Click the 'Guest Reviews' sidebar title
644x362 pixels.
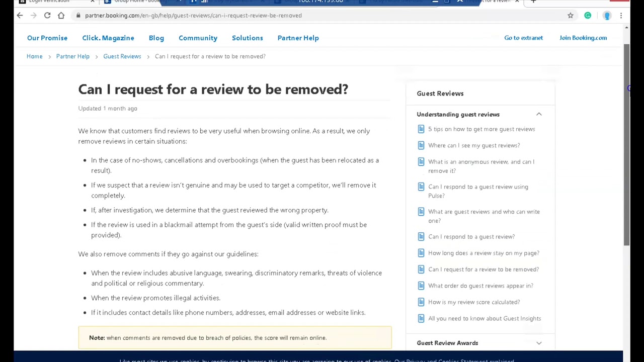(440, 94)
